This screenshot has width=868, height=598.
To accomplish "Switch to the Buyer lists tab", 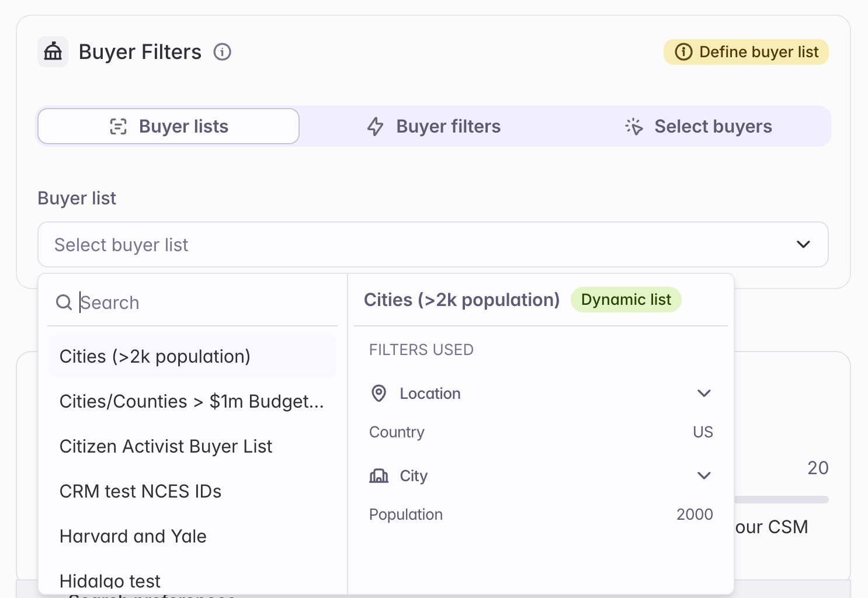I will point(169,126).
